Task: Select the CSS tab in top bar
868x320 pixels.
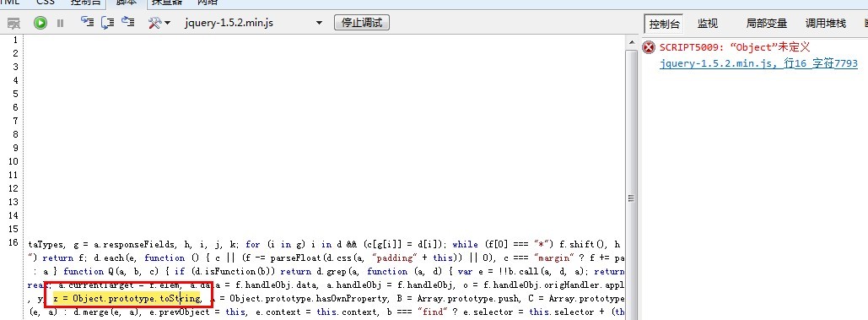Action: (46, 3)
